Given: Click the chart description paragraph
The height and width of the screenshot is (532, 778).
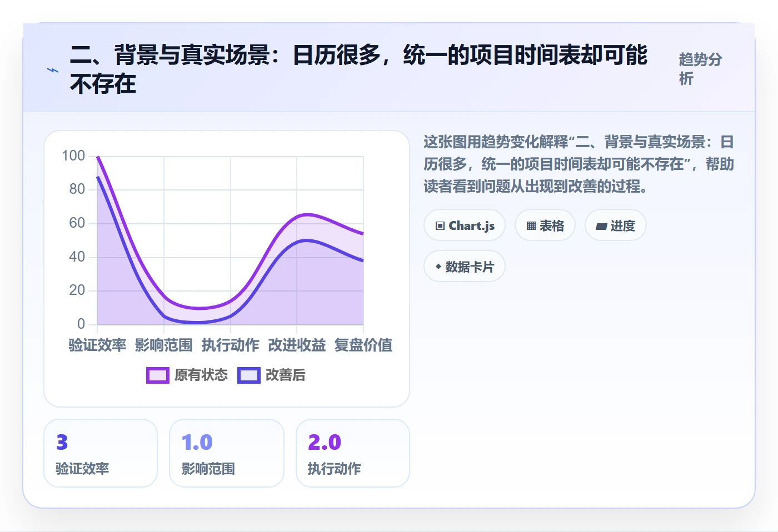Looking at the screenshot, I should click(578, 164).
